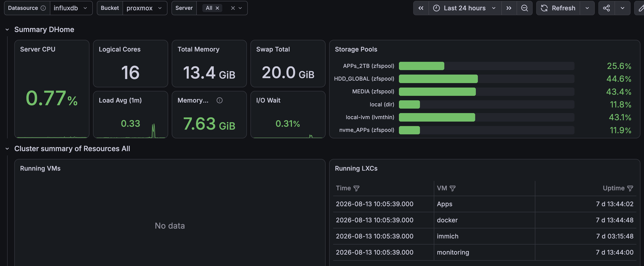Click the Logical Cores panel title

tap(119, 49)
